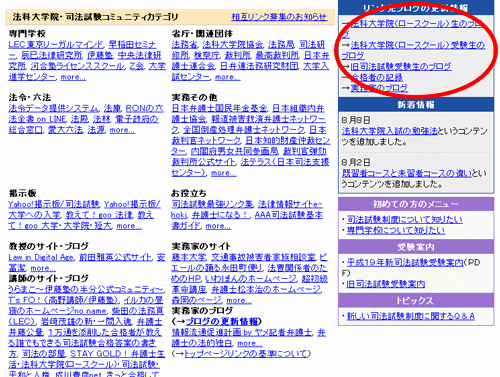The height and width of the screenshot is (377, 500).
Task: Open 内閣府男女共同参画局 link
Action: pos(234,151)
